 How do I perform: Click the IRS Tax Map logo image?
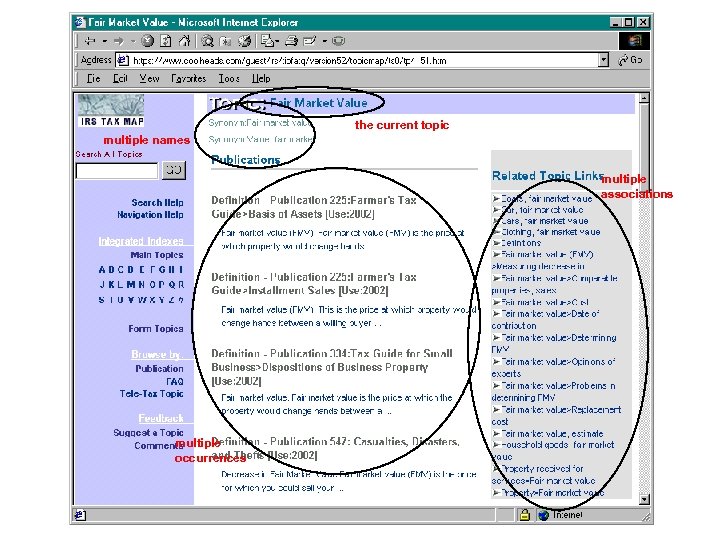click(x=111, y=110)
